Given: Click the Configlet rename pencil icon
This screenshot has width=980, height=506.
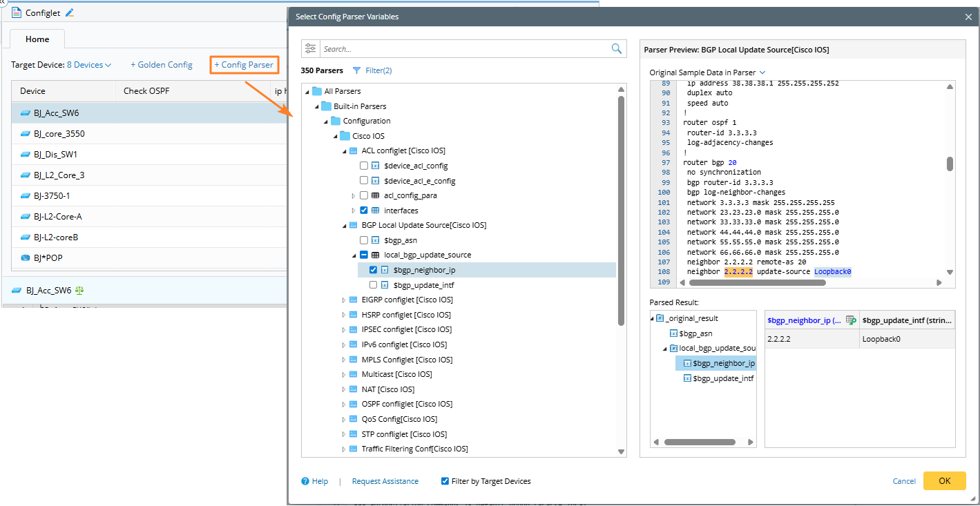Looking at the screenshot, I should coord(69,13).
